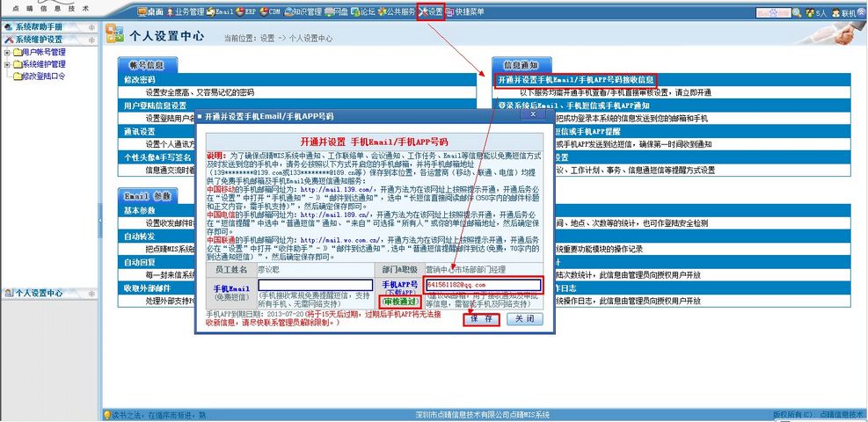Click the 保存 button in dialog
The width and height of the screenshot is (868, 422).
tap(481, 319)
